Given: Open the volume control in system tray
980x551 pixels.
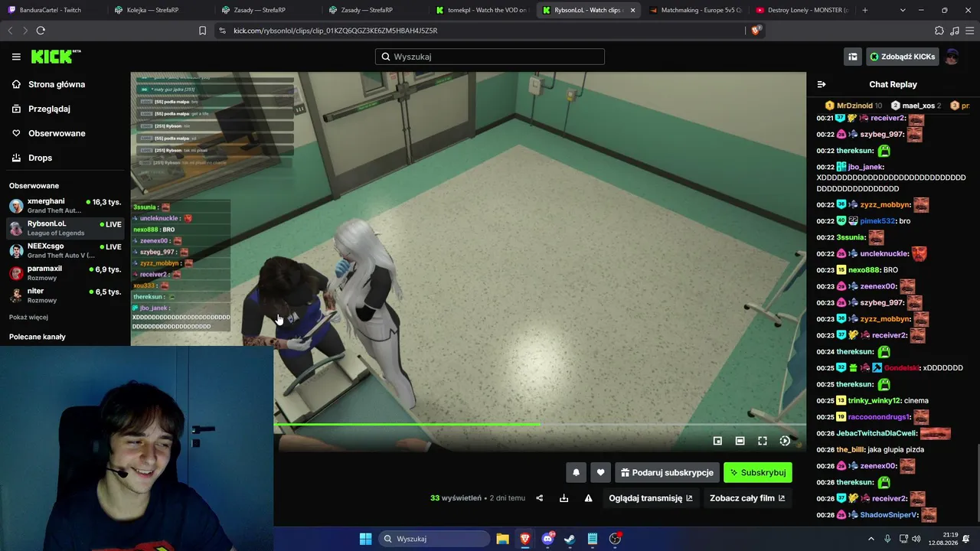Looking at the screenshot, I should 916,539.
